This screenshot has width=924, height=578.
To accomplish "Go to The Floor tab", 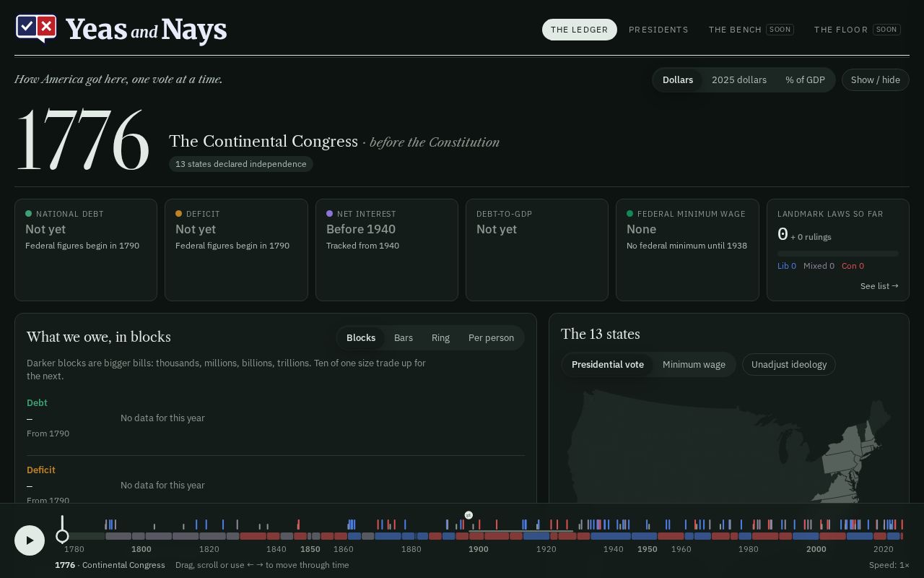I will [x=857, y=30].
